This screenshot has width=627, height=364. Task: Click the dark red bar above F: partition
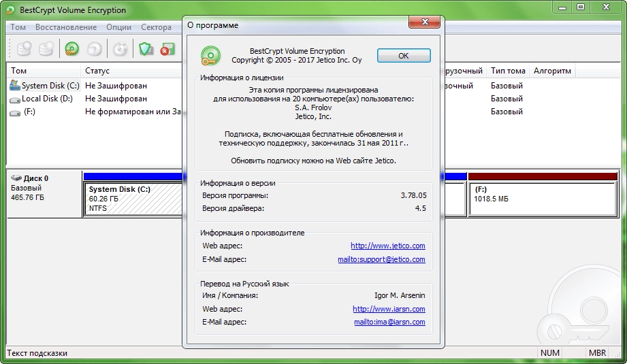[543, 176]
